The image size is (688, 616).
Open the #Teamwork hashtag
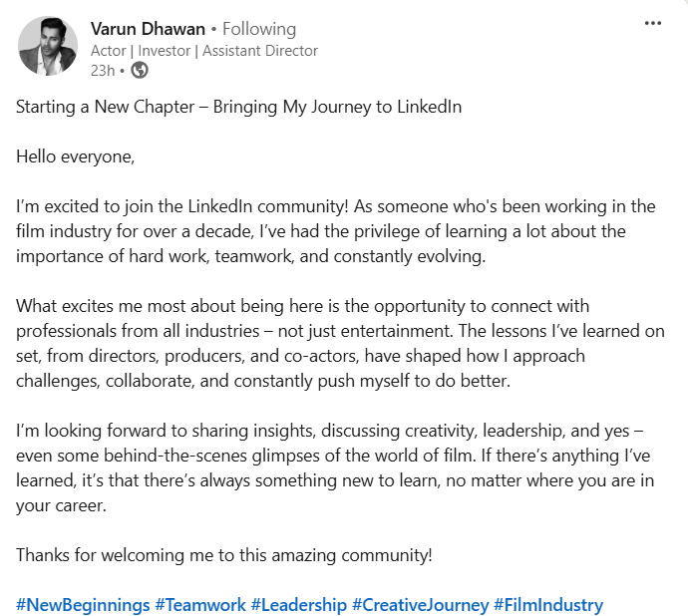(199, 605)
